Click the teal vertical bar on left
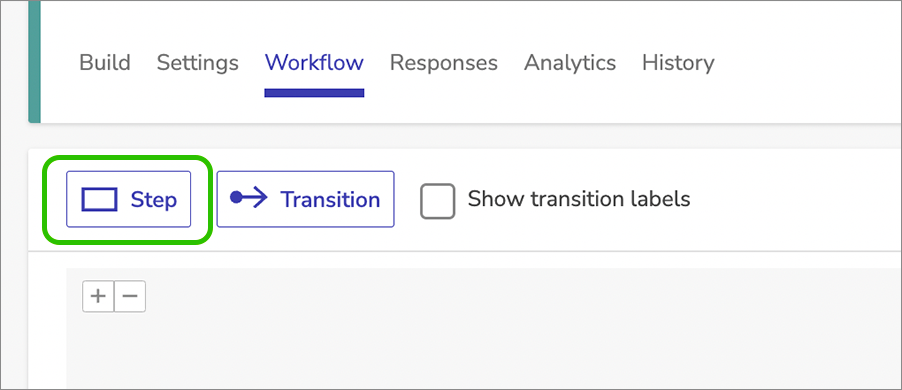 tap(35, 62)
